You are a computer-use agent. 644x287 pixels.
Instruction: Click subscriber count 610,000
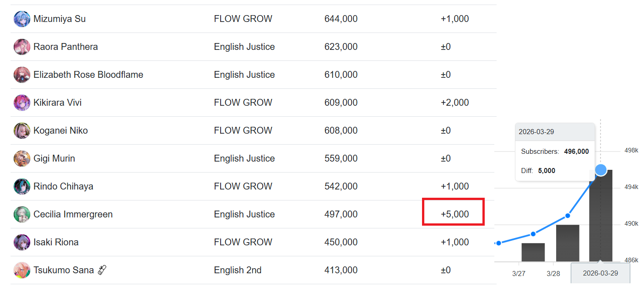341,75
